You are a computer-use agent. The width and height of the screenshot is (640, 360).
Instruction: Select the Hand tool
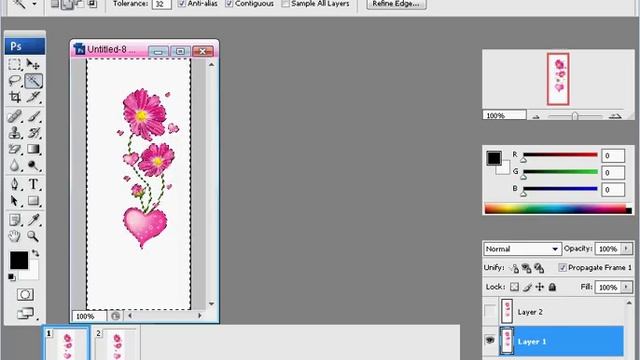pyautogui.click(x=15, y=236)
